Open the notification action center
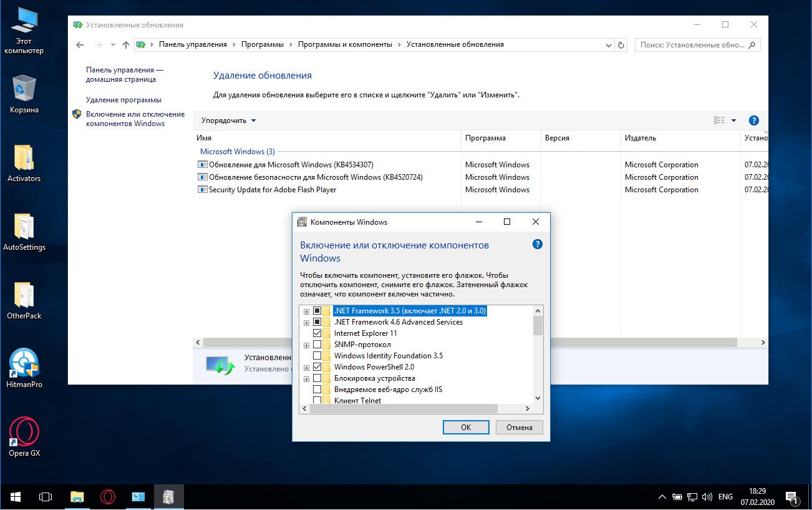Image resolution: width=812 pixels, height=510 pixels. 791,498
